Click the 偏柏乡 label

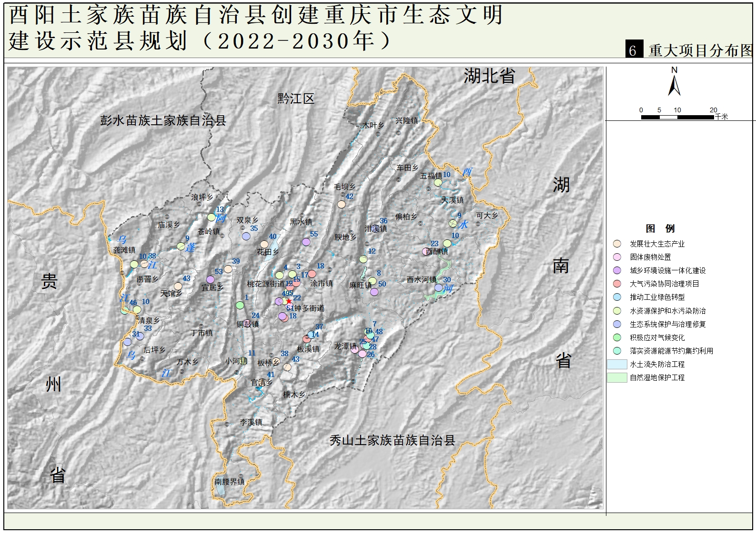(406, 217)
